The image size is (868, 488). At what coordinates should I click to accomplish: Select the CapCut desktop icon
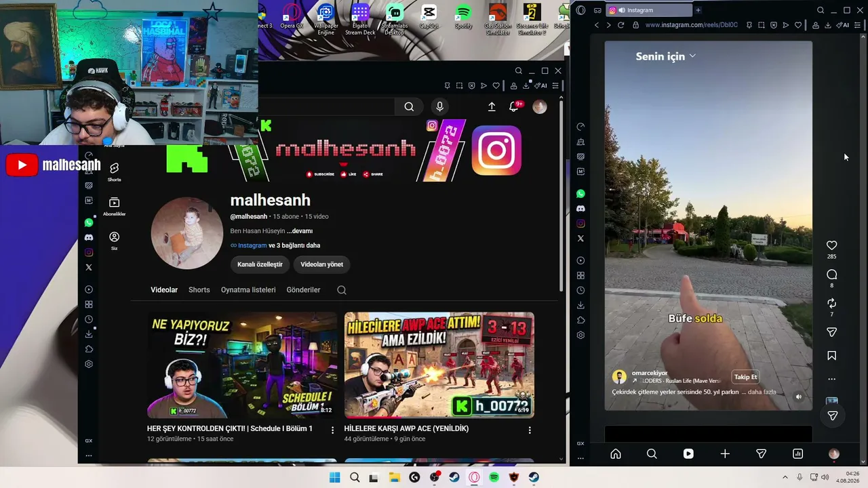pos(429,18)
